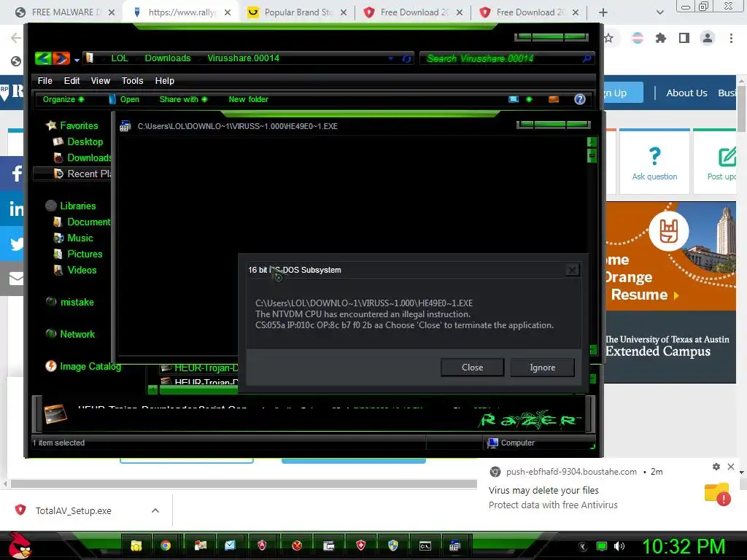Click Ask question card on webpage
747x560 pixels.
(x=654, y=161)
